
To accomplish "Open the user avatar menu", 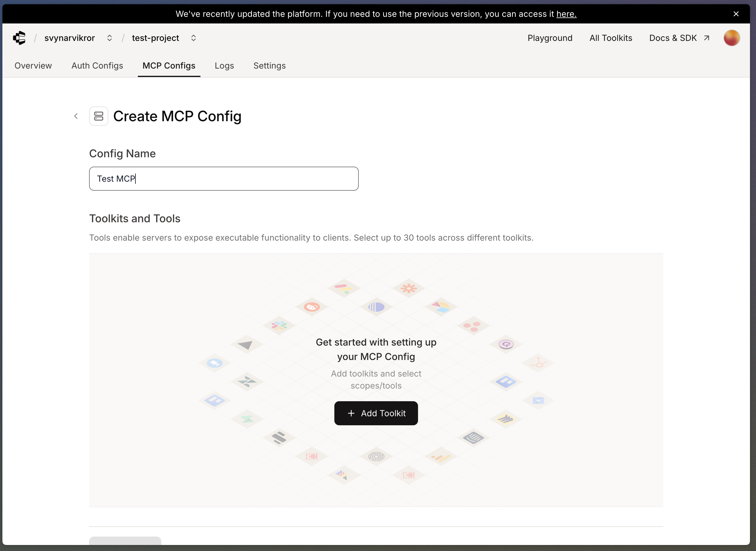I will click(x=731, y=38).
